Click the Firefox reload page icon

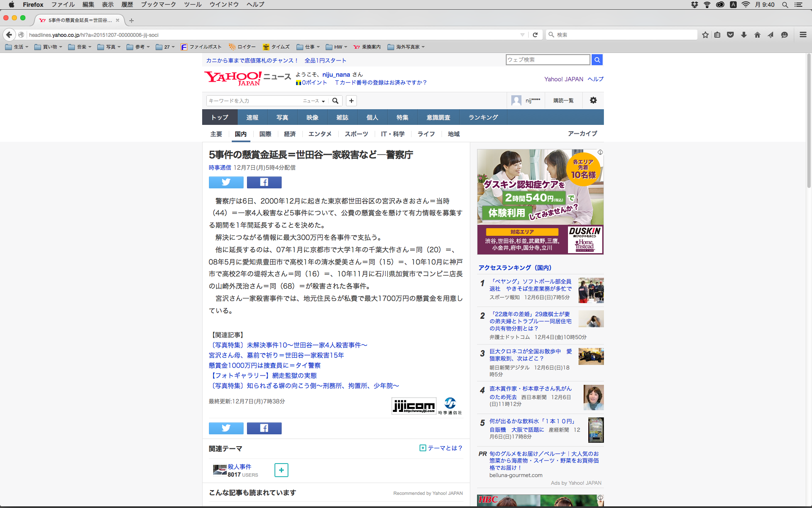[x=535, y=35]
